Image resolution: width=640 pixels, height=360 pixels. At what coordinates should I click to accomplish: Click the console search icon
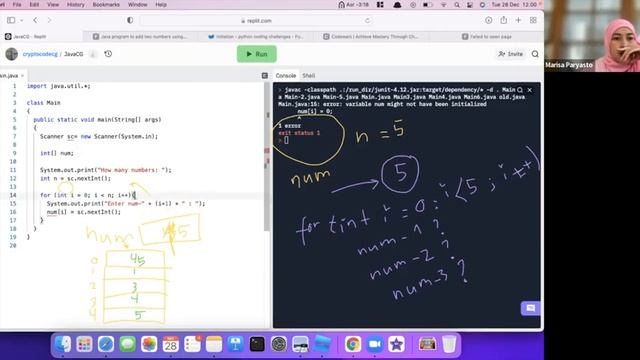tap(520, 90)
